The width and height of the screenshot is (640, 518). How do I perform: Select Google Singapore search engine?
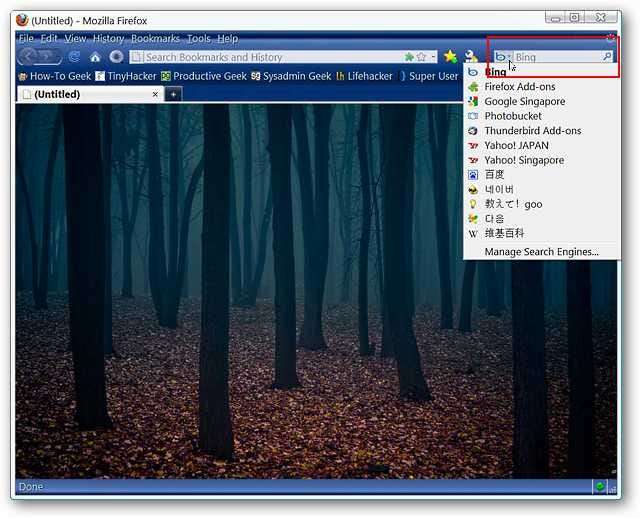[x=524, y=102]
